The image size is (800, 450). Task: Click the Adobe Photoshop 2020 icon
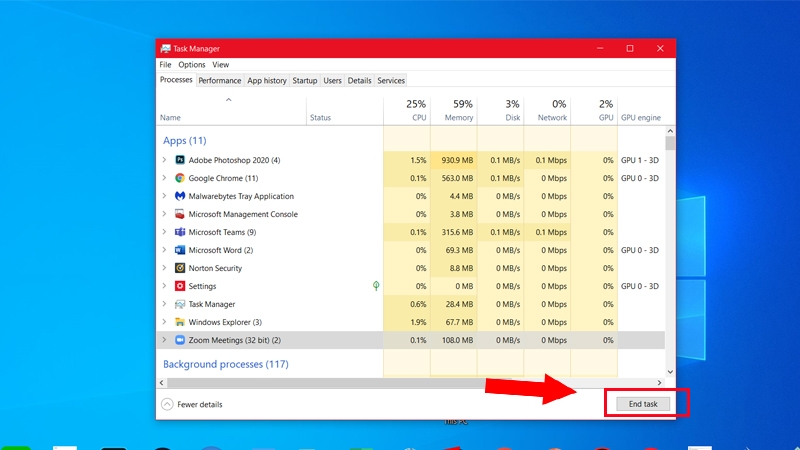(180, 160)
